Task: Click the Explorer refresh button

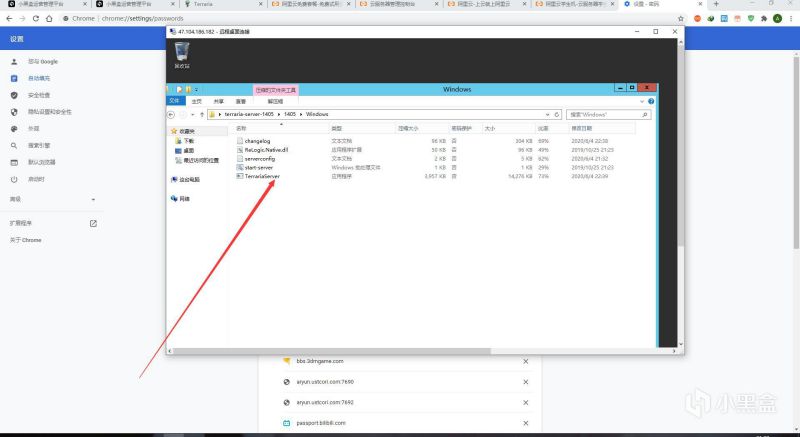Action: [557, 115]
